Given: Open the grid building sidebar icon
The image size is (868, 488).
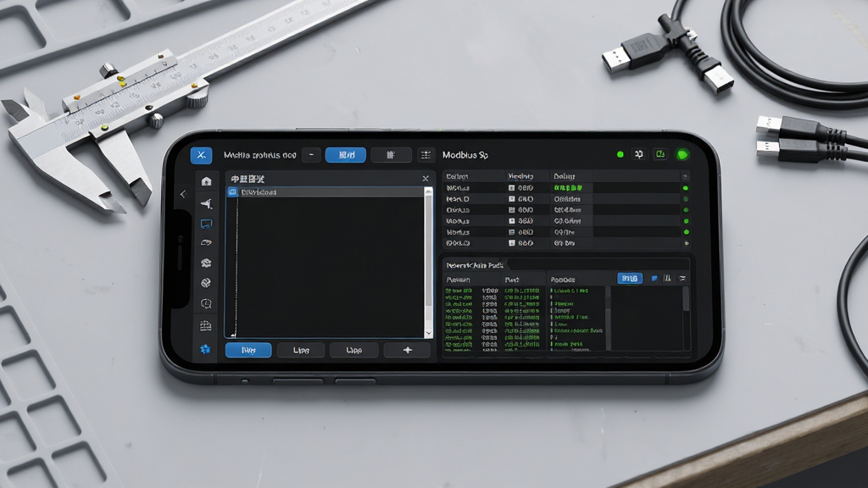Looking at the screenshot, I should click(206, 326).
